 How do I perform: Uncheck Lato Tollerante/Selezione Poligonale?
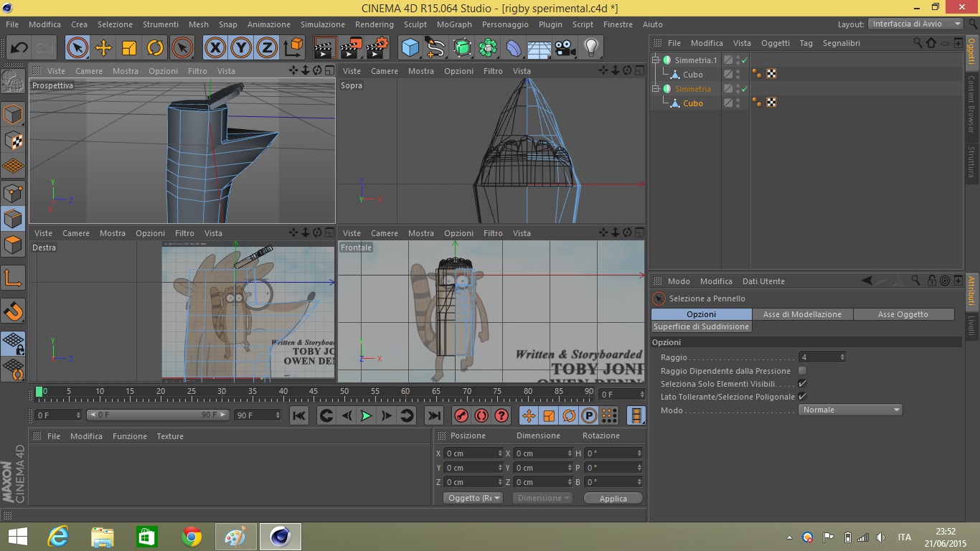802,397
